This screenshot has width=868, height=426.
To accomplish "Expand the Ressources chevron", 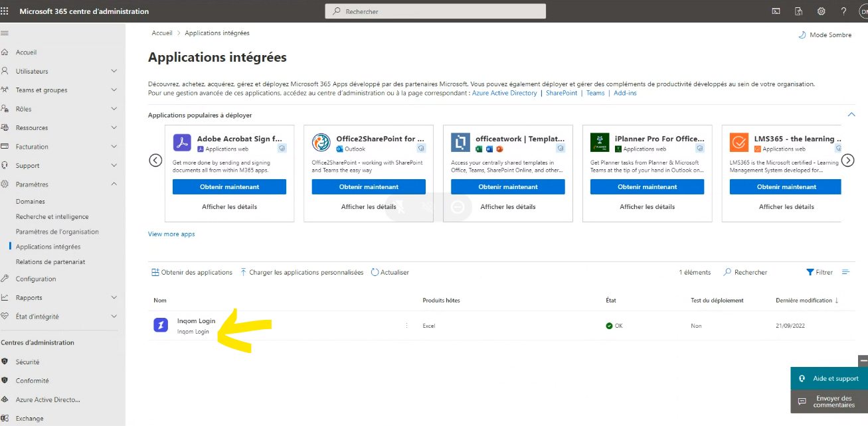I will (x=114, y=128).
